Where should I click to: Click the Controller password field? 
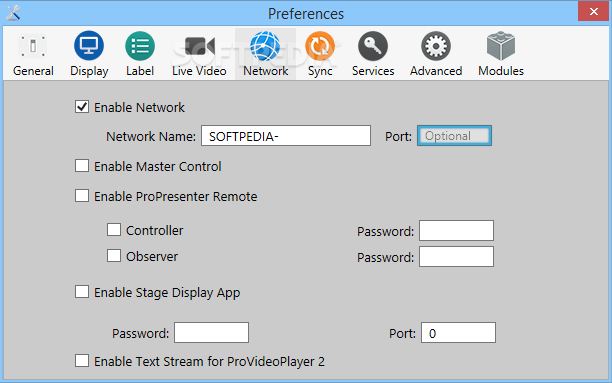tap(456, 230)
